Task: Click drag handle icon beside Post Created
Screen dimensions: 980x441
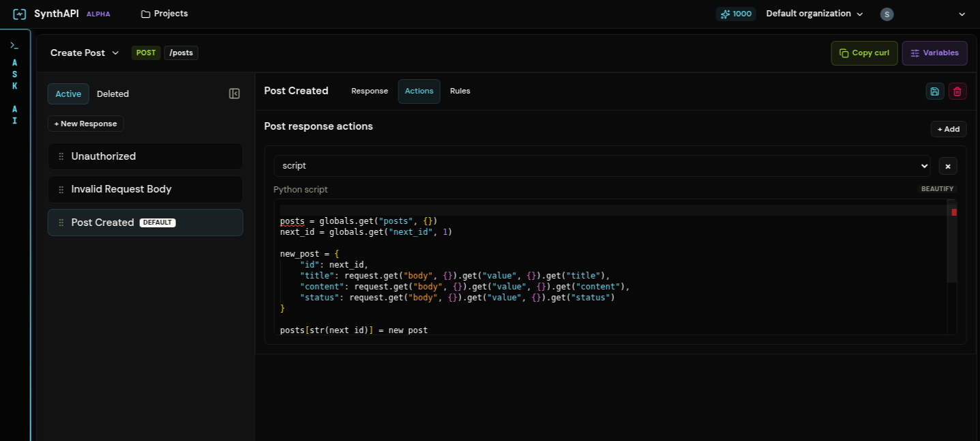Action: click(61, 223)
